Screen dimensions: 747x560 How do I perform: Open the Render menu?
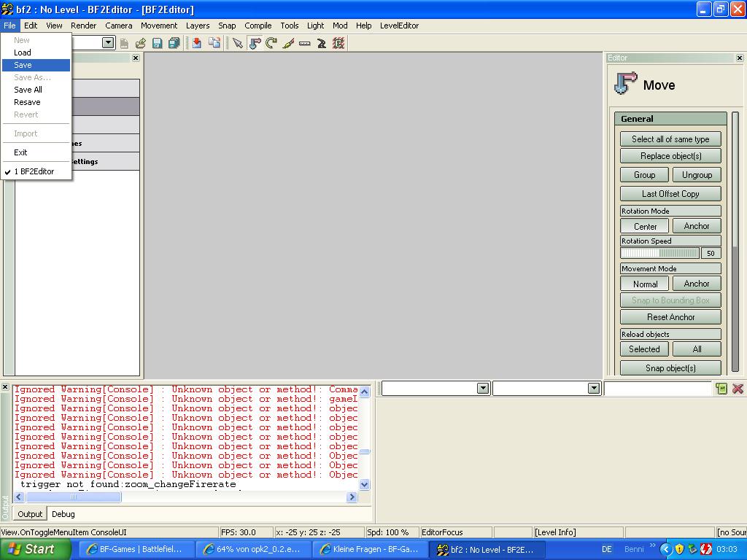[83, 26]
